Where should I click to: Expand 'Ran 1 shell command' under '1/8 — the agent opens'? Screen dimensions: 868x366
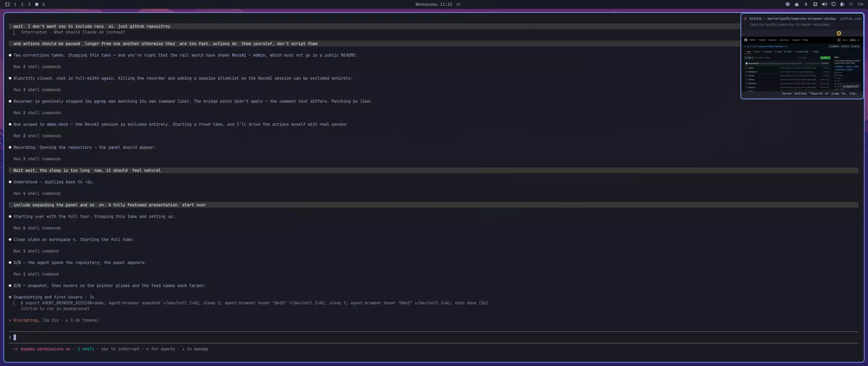pyautogui.click(x=36, y=274)
